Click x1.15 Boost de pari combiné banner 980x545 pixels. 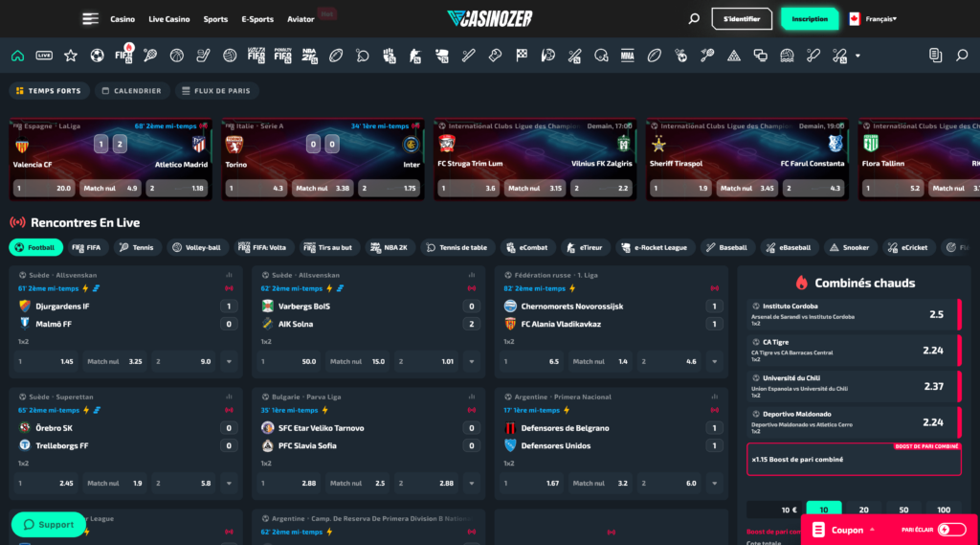[x=854, y=460]
